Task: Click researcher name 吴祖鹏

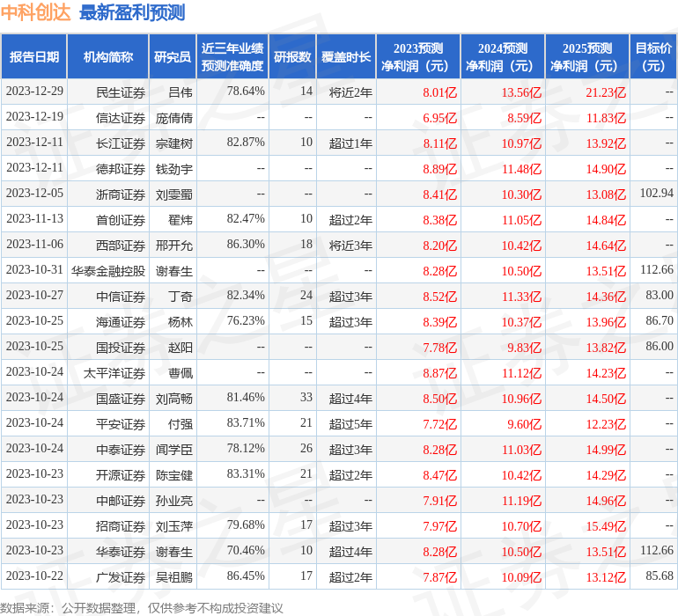Action: (x=174, y=576)
